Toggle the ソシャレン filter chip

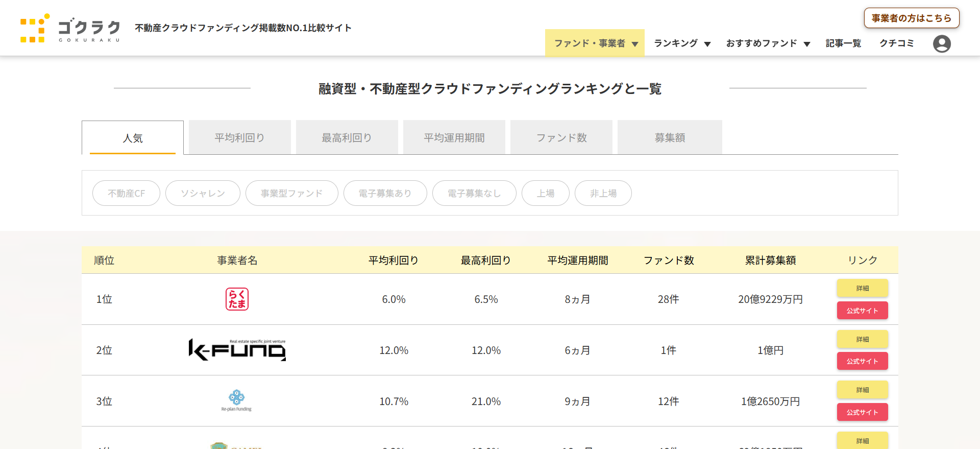[203, 193]
